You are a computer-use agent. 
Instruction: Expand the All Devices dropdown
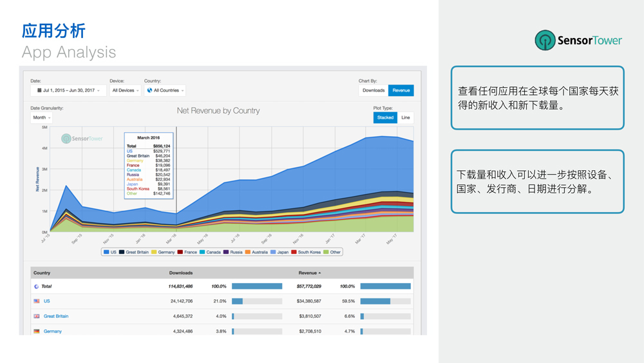point(125,91)
